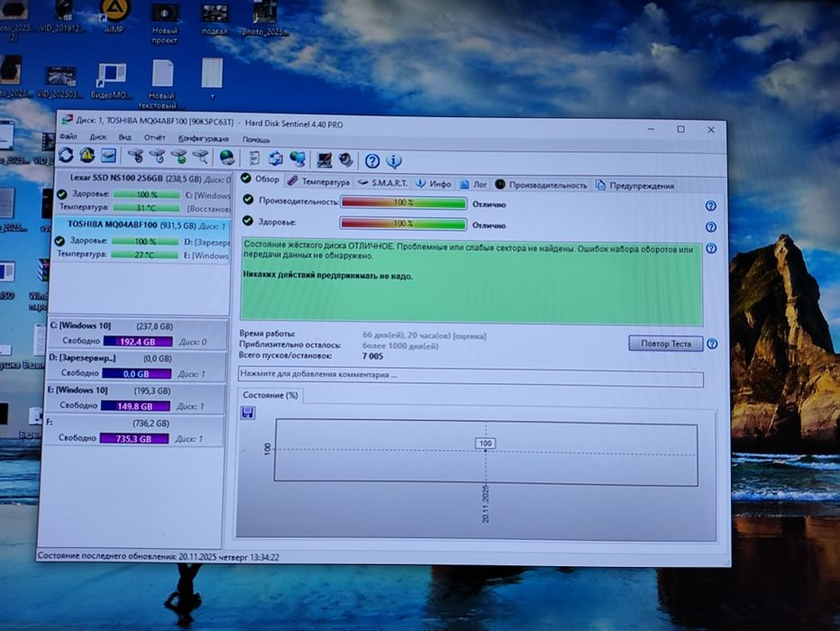Click the crossed-out monitor toolbar icon

[324, 160]
